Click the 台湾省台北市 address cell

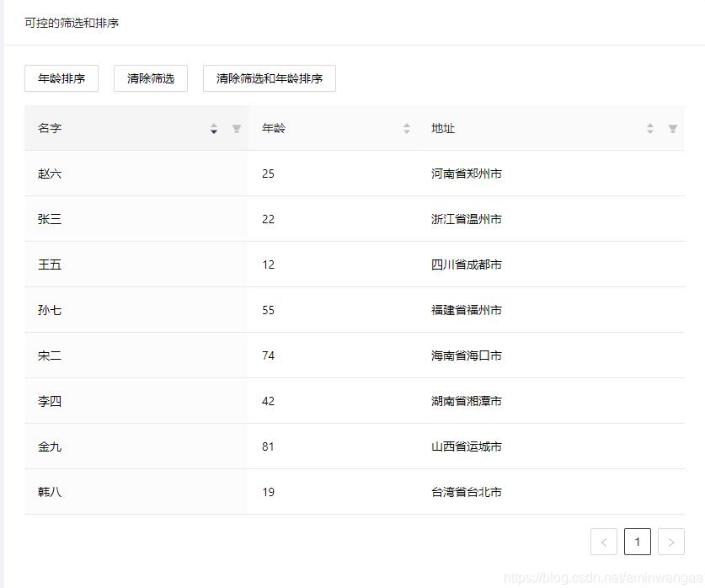pos(467,493)
